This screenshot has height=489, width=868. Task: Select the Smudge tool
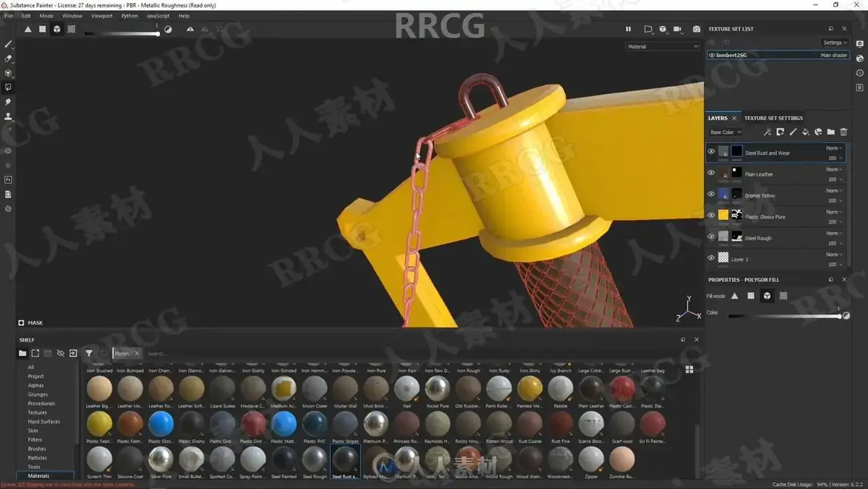point(9,102)
